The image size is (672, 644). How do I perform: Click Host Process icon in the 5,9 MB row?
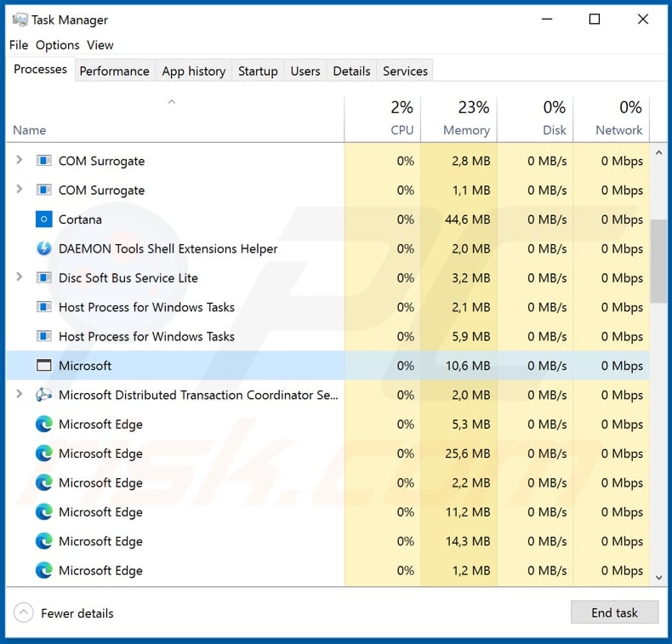tap(43, 336)
